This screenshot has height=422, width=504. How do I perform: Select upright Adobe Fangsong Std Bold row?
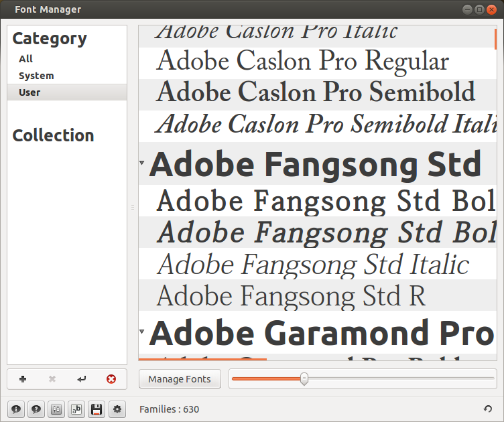318,201
